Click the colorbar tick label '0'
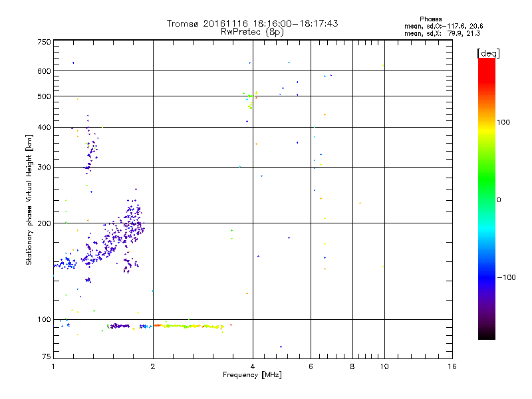Viewport: 532px width, 399px height. pos(498,200)
